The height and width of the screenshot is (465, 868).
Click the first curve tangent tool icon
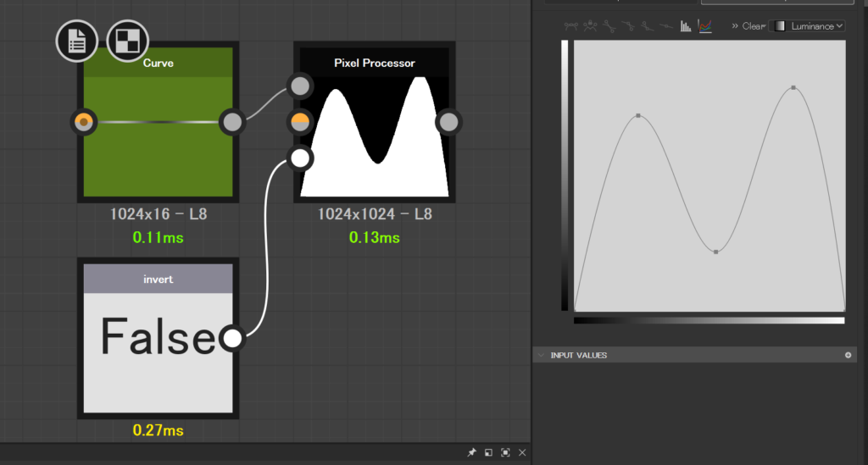[x=572, y=26]
